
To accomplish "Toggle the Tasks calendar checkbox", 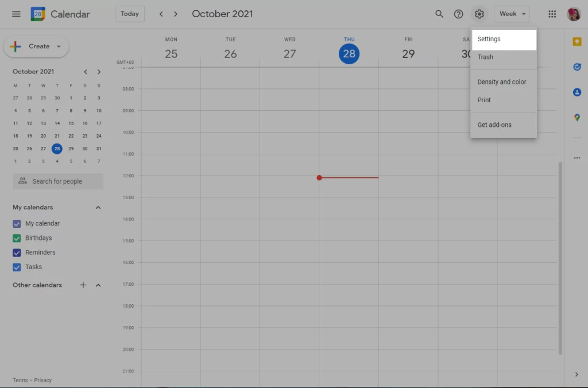I will point(17,267).
